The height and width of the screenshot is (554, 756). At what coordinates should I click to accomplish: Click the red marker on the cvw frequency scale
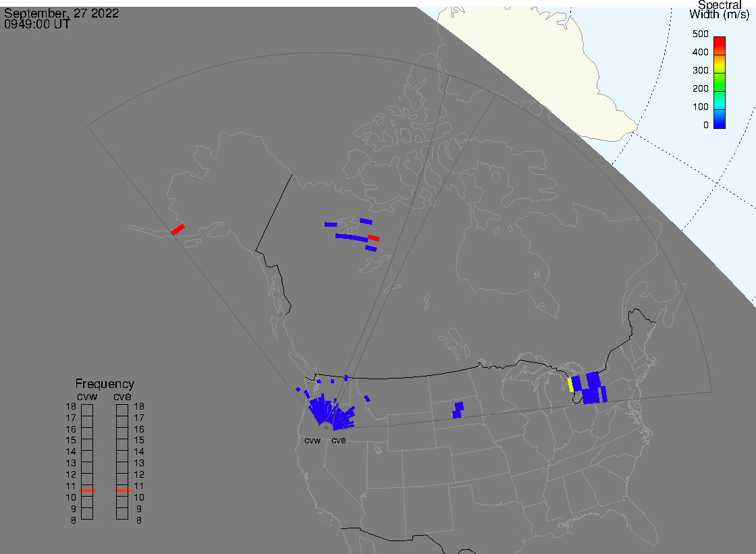point(87,491)
